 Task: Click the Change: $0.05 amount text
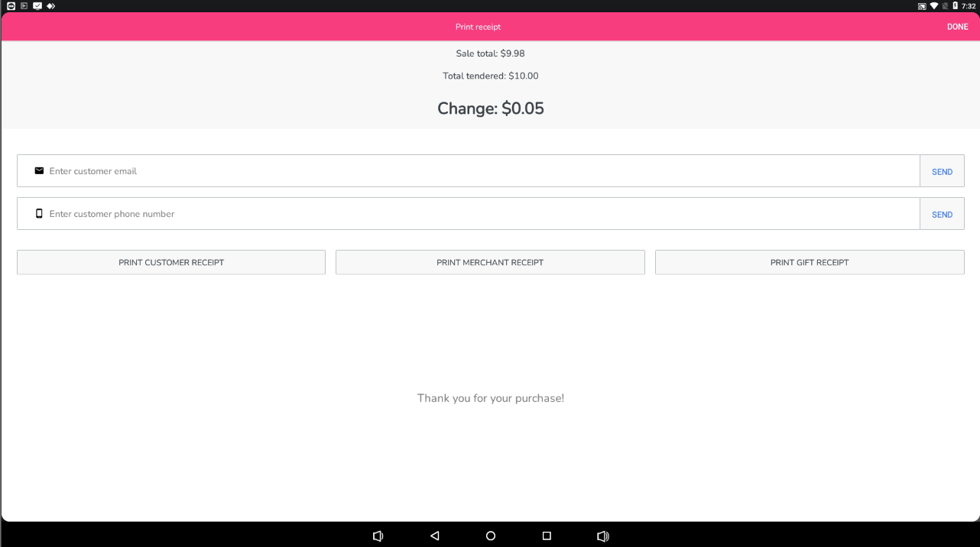[491, 108]
